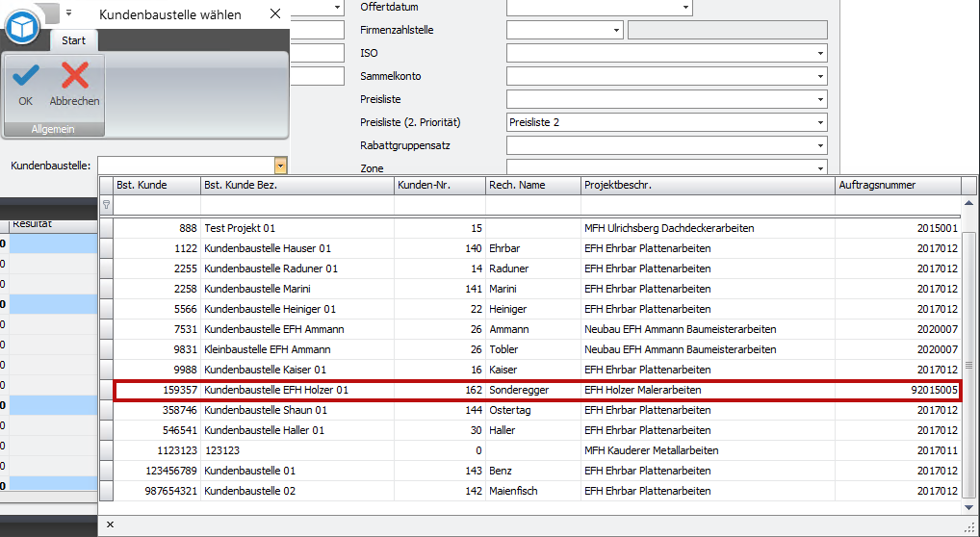Image resolution: width=980 pixels, height=537 pixels.
Task: Open the Preisliste (2. Priorität) dropdown
Action: click(820, 122)
